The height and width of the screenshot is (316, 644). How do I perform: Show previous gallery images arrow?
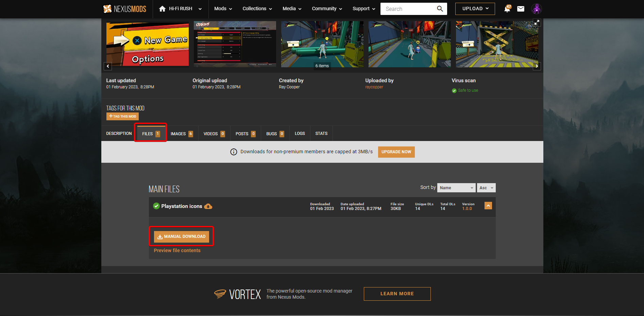pos(108,66)
